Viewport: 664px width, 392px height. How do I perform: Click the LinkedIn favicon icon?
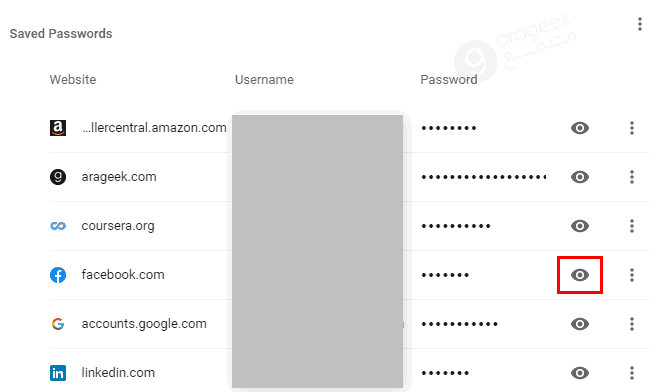[58, 373]
